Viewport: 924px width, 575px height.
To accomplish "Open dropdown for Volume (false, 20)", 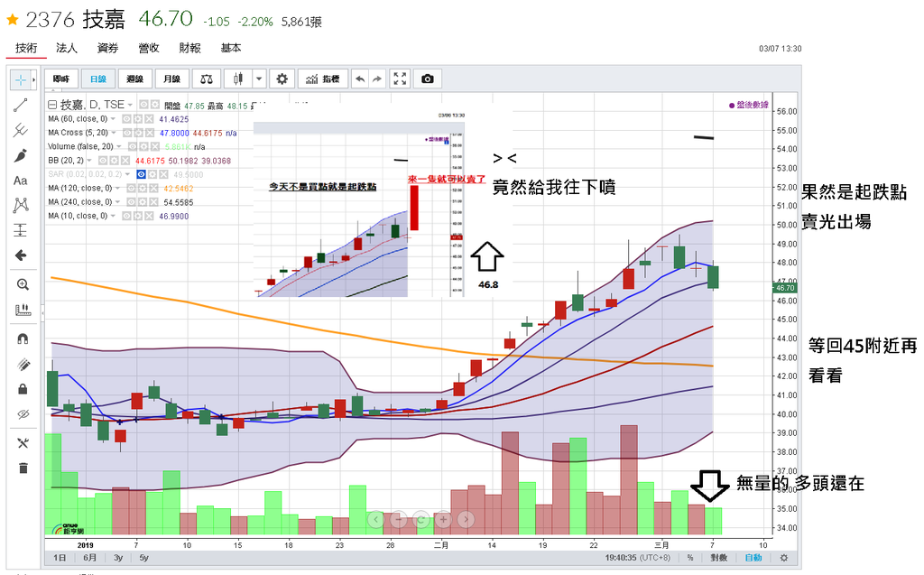I will pyautogui.click(x=120, y=146).
